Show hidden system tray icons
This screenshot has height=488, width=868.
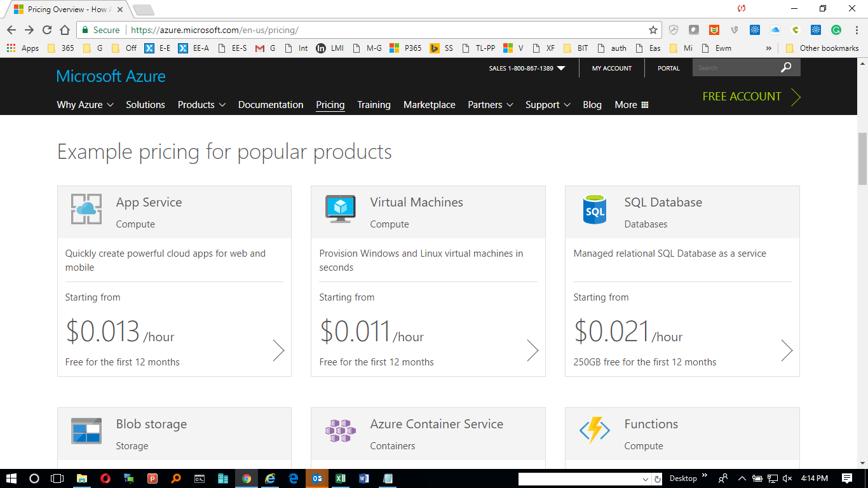[742, 478]
